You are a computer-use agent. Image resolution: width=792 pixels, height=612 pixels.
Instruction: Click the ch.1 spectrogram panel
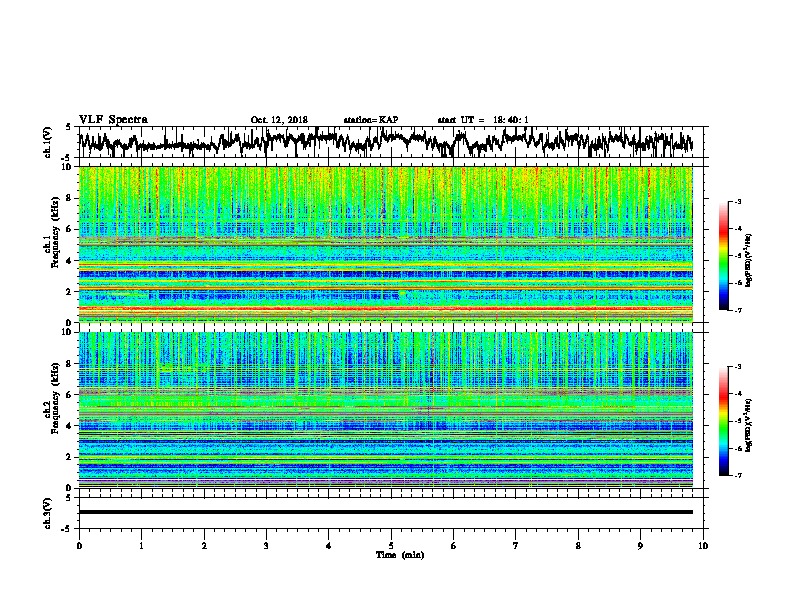[x=385, y=244]
